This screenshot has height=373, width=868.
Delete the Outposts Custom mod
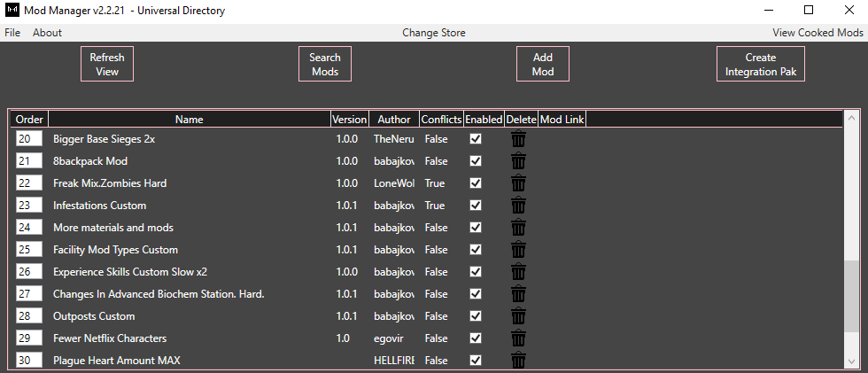click(x=519, y=316)
